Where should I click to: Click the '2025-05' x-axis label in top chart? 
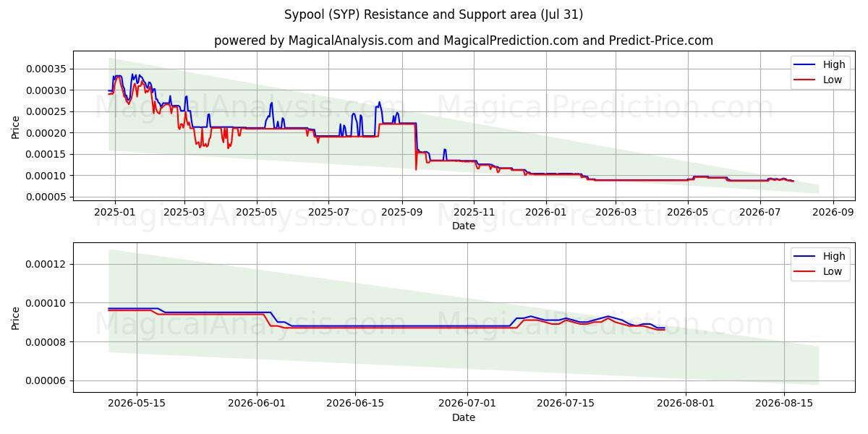257,213
